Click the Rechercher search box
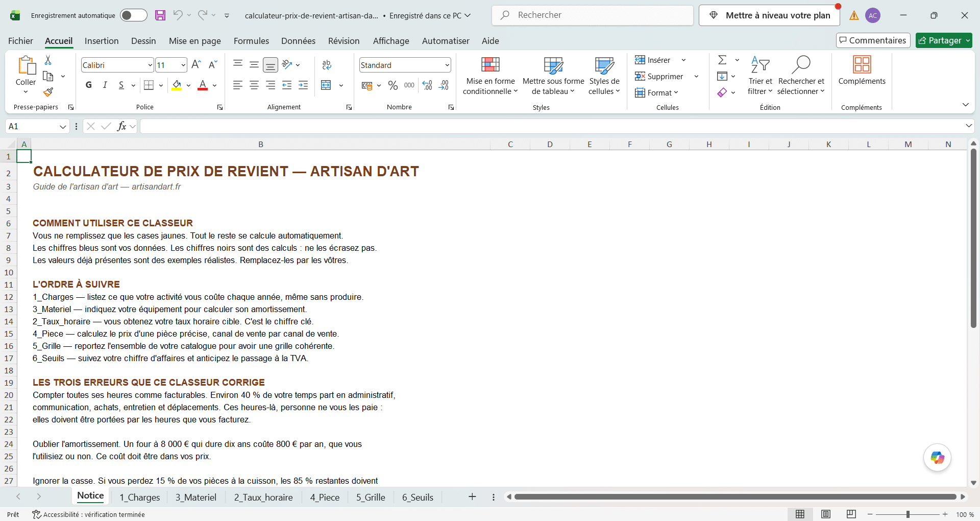The width and height of the screenshot is (980, 521). [x=593, y=15]
